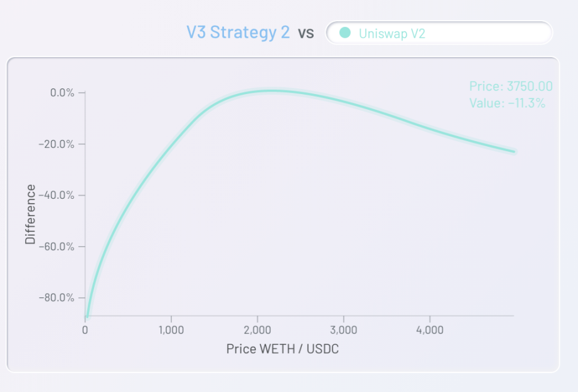Click the Difference y-axis title
This screenshot has height=392, width=578.
30,215
